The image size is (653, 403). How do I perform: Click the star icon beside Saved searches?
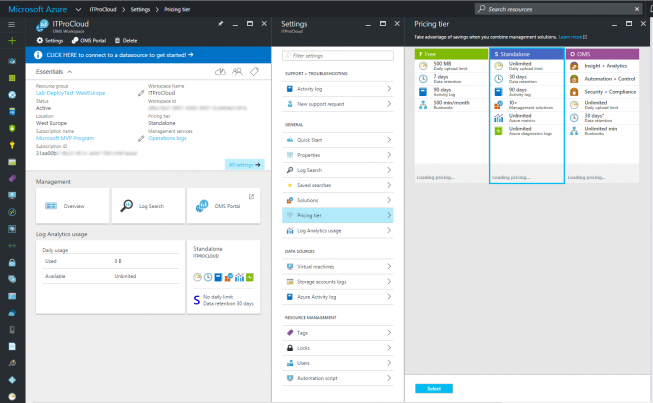[290, 185]
